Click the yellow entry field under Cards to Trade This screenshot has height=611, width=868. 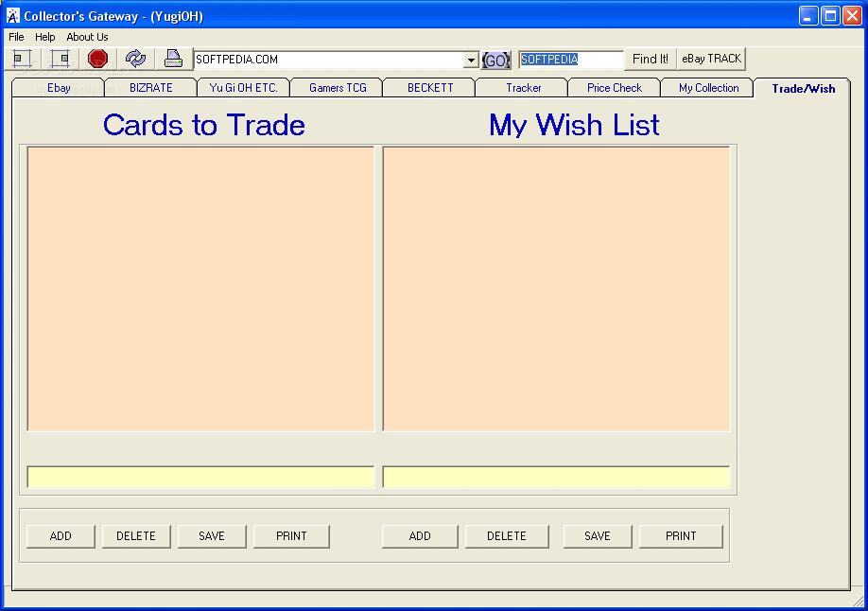(x=201, y=478)
